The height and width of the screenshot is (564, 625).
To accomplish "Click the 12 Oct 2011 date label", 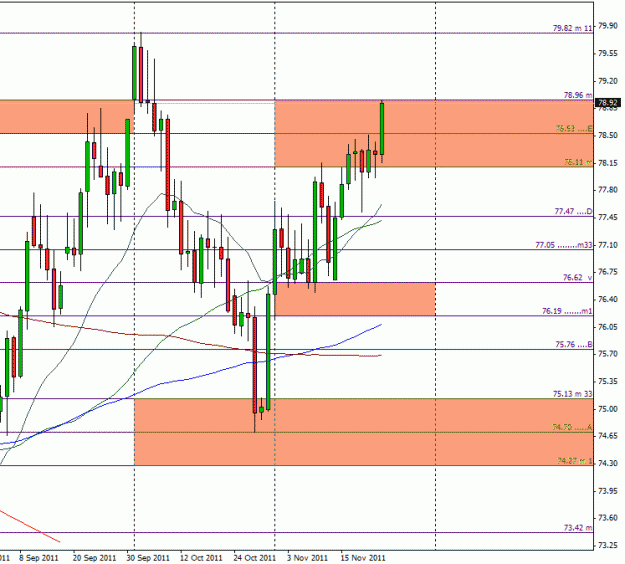I will 201,558.
